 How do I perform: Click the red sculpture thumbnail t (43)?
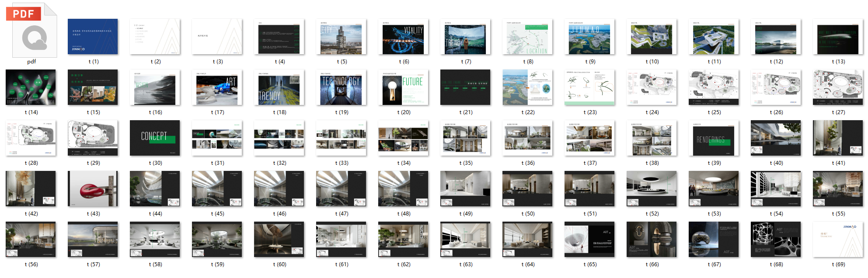pyautogui.click(x=93, y=189)
